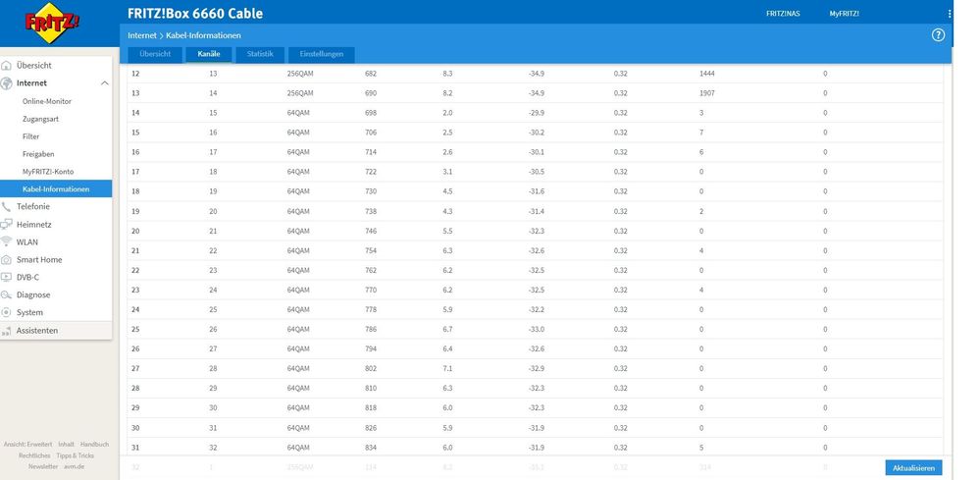Viewport: 980px width, 480px height.
Task: Switch to the Übersicht tab
Action: pyautogui.click(x=155, y=54)
